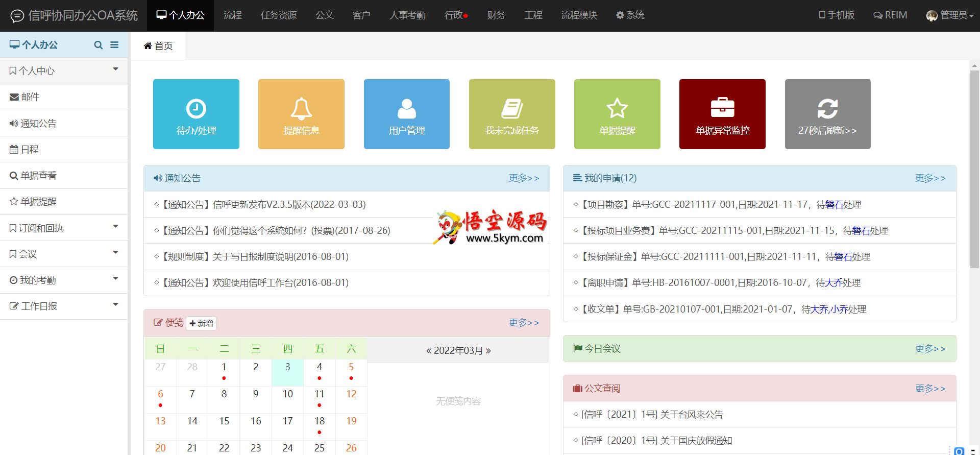Open the 客户 top menu

click(361, 15)
